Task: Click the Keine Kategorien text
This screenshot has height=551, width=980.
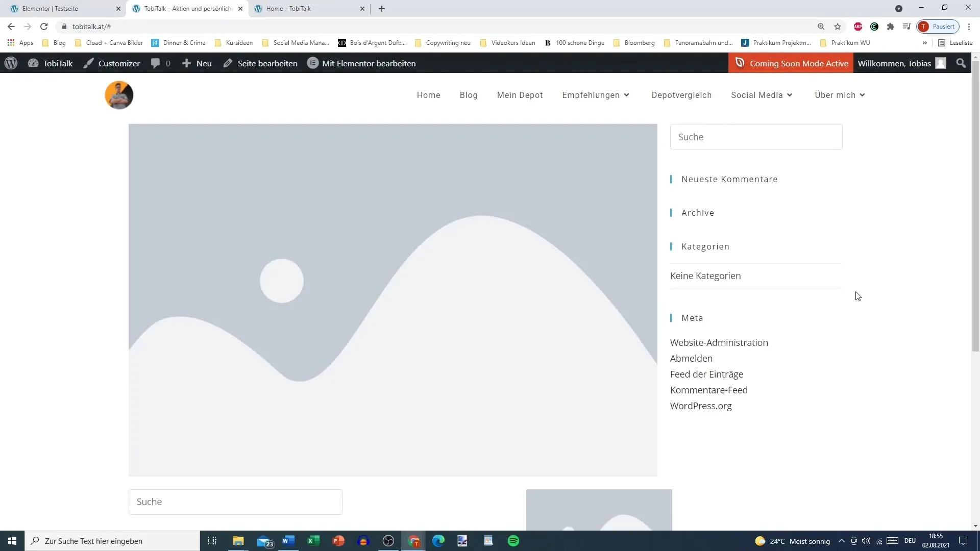Action: click(x=705, y=275)
